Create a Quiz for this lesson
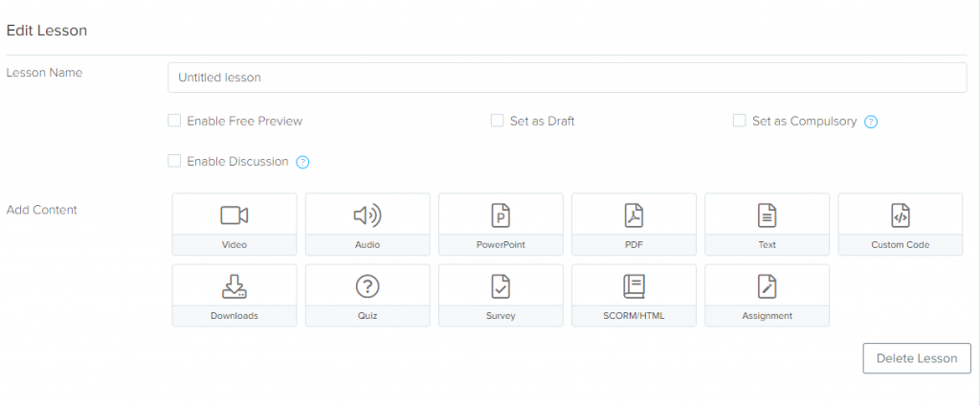The width and height of the screenshot is (980, 406). [x=367, y=295]
